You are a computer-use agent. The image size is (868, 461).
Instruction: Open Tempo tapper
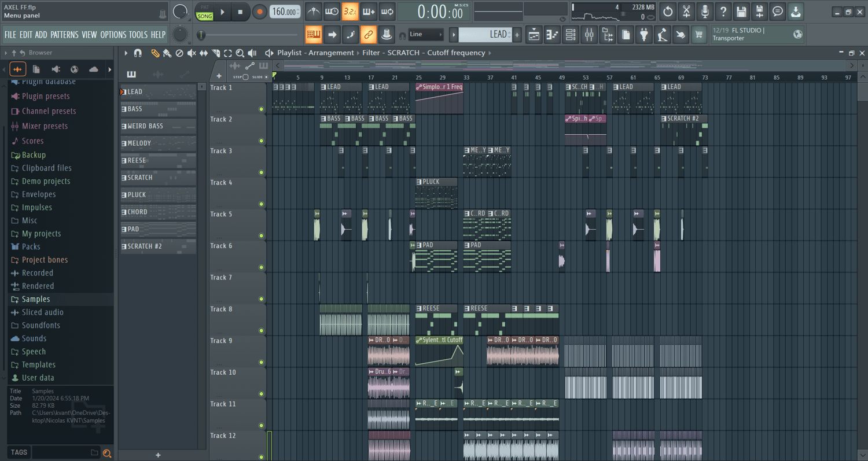pyautogui.click(x=663, y=35)
